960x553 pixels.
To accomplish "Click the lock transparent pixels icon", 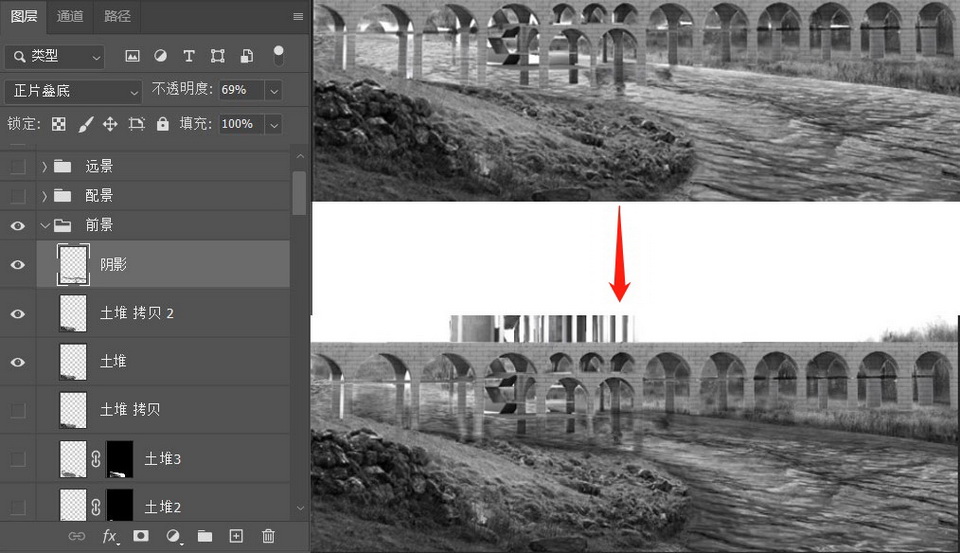I will point(59,124).
